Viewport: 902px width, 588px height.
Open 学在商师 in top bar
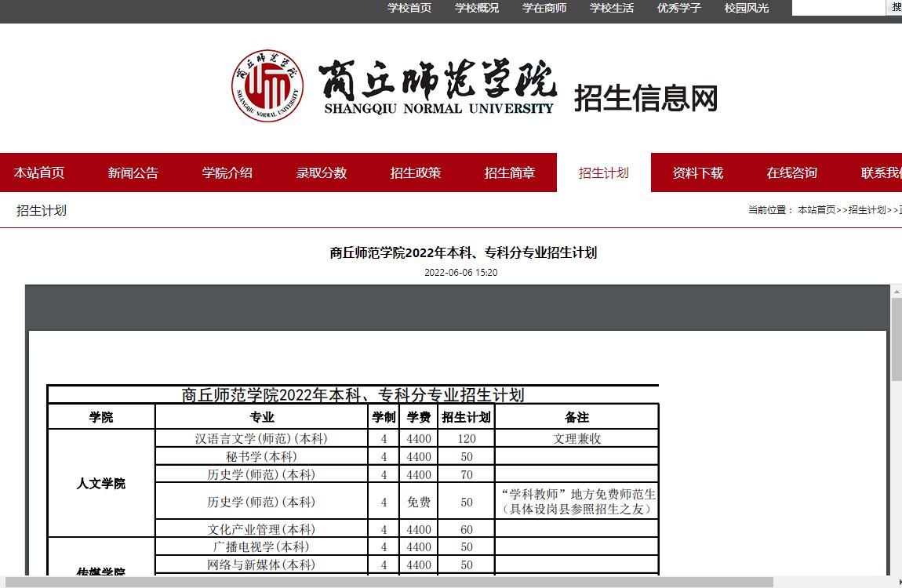(x=544, y=8)
